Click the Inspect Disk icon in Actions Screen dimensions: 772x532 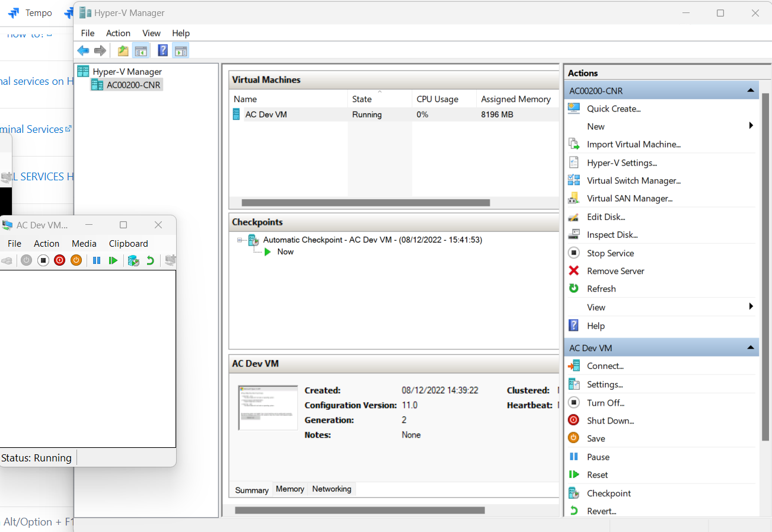tap(573, 235)
